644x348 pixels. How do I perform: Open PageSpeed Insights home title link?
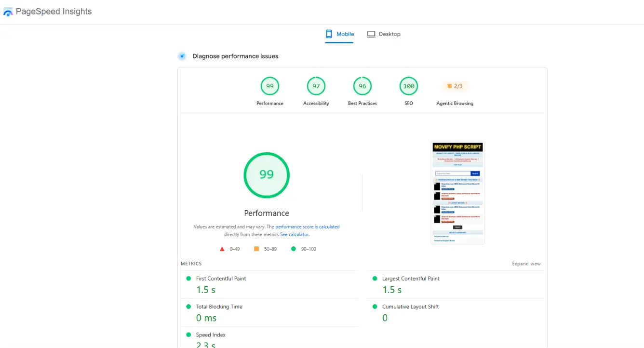tap(54, 12)
